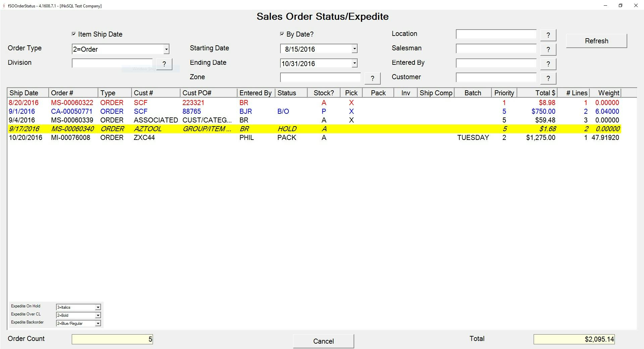644x349 pixels.
Task: Open the Expedite On Hold style dropdown
Action: (98, 307)
